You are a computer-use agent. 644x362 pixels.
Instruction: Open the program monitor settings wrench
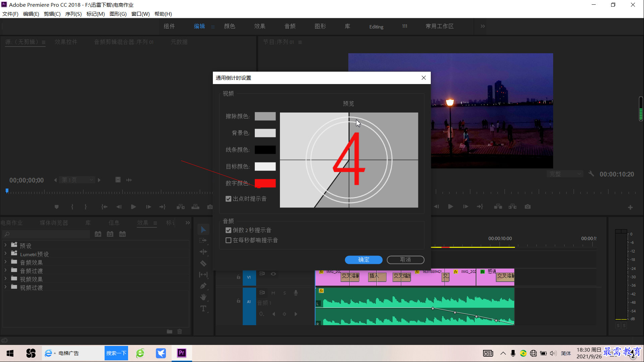click(591, 174)
